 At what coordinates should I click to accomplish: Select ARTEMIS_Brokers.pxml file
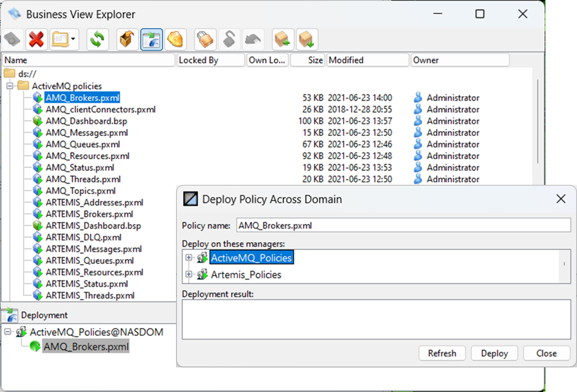click(89, 214)
